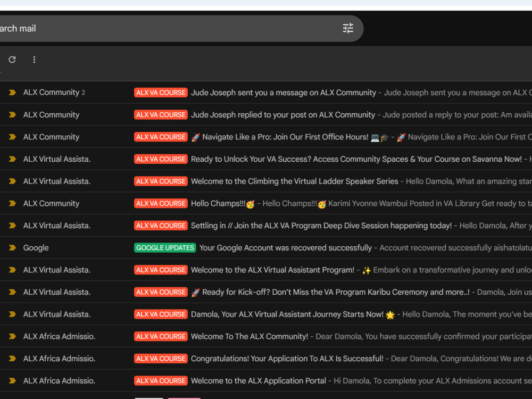Click ALX VA COURSE label on Hello Champs email
Viewport: 532px width, 399px height.
(x=161, y=203)
